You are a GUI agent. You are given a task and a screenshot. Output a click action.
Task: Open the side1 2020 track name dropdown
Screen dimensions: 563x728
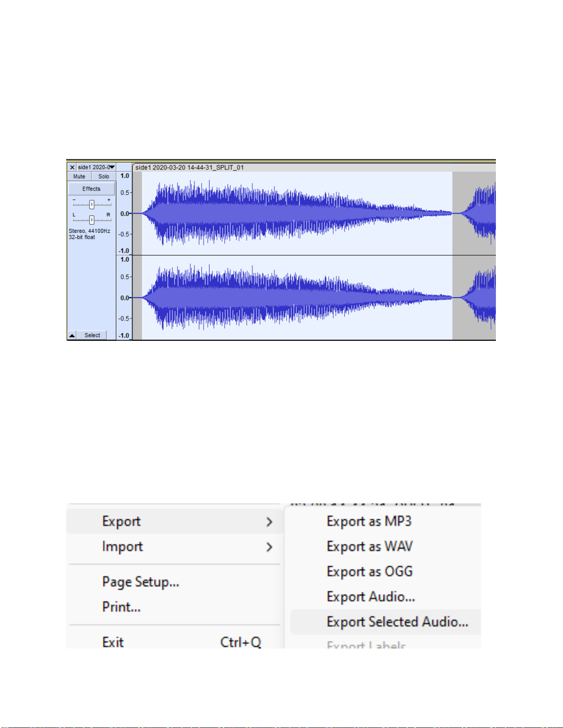click(x=96, y=167)
